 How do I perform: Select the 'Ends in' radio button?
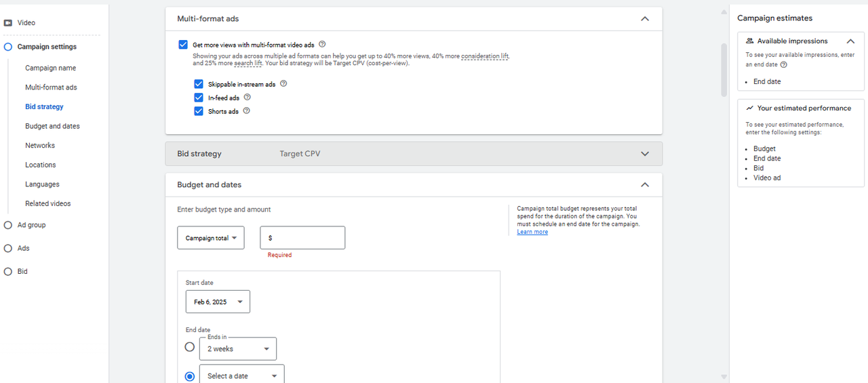[x=190, y=347]
